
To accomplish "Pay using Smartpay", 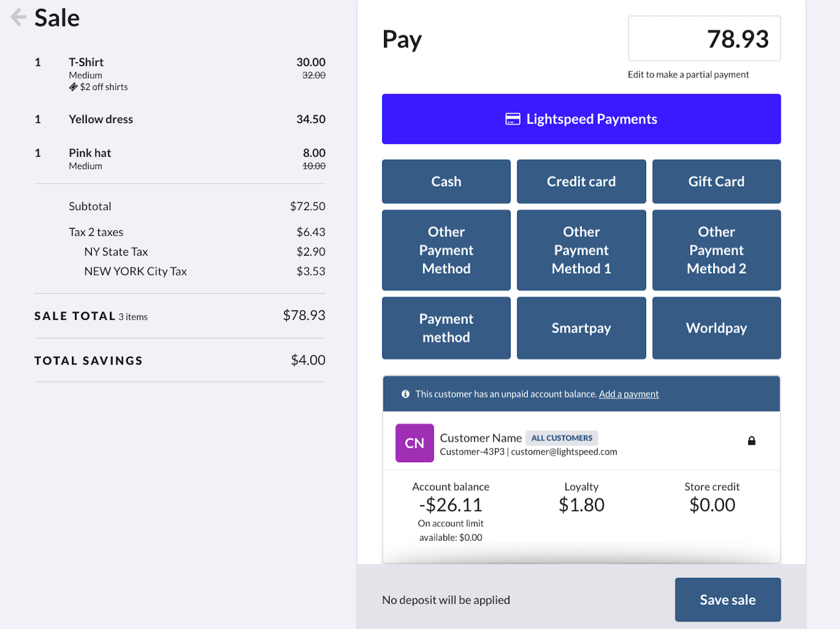I will point(581,328).
